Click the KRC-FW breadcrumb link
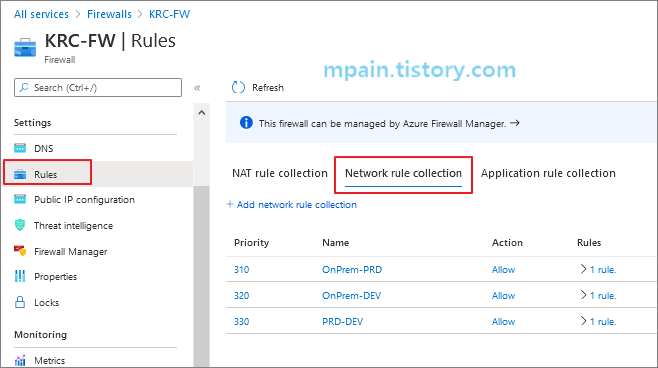This screenshot has width=658, height=368. tap(170, 14)
